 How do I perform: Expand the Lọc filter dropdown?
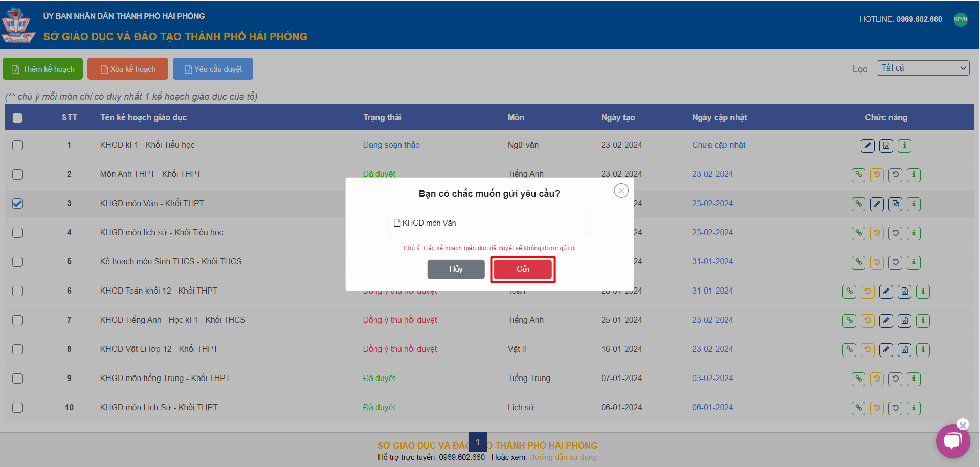(x=923, y=68)
